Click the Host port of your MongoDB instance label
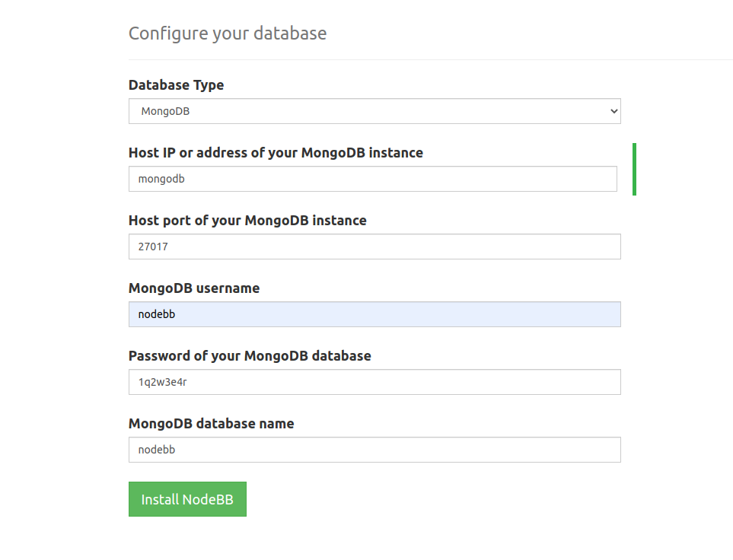The width and height of the screenshot is (733, 560). coord(247,221)
